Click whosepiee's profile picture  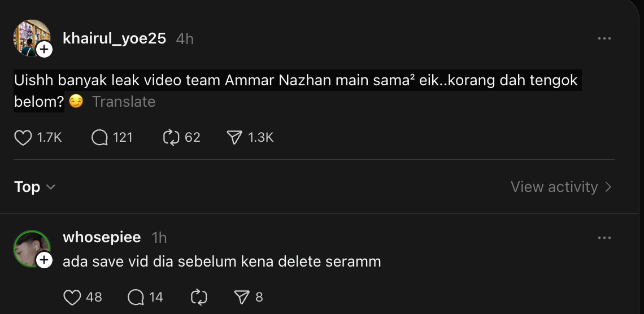click(30, 247)
